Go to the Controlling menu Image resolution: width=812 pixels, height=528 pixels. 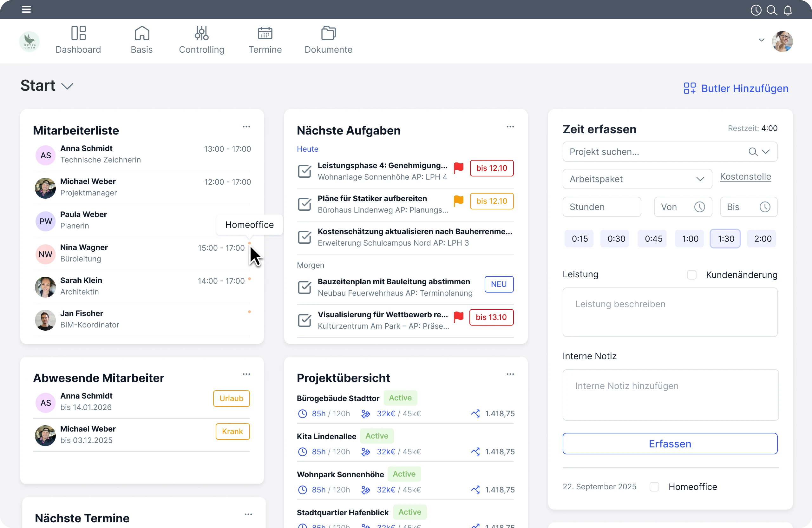point(201,40)
